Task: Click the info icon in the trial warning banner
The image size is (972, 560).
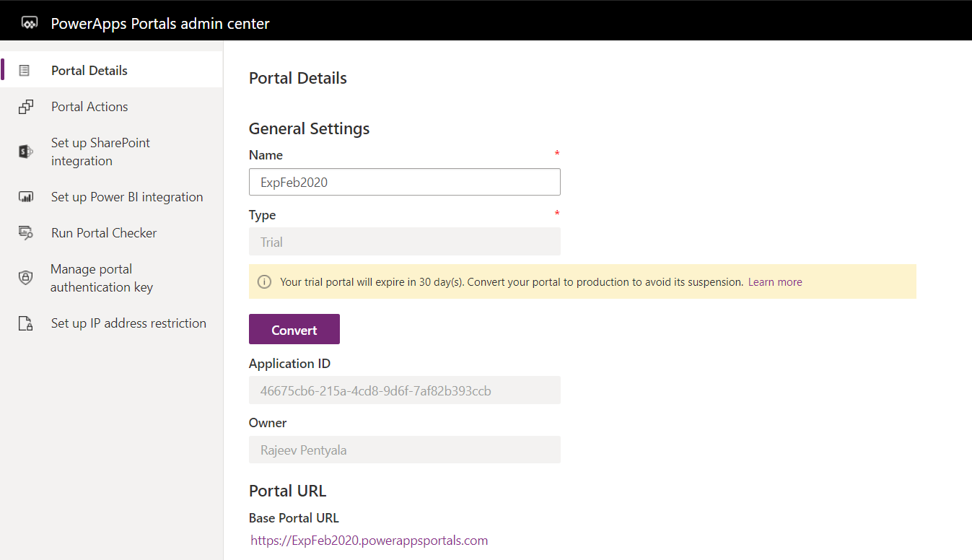Action: click(263, 281)
